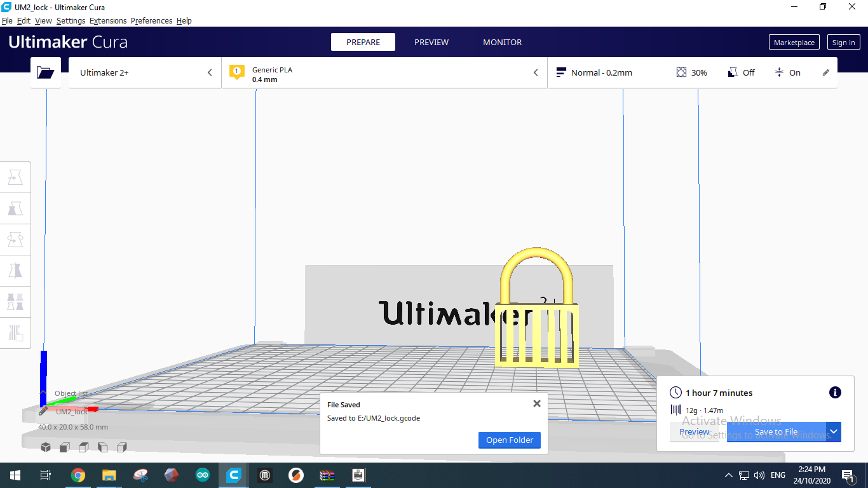Switch to right side view camera icon
This screenshot has width=868, height=488.
122,447
